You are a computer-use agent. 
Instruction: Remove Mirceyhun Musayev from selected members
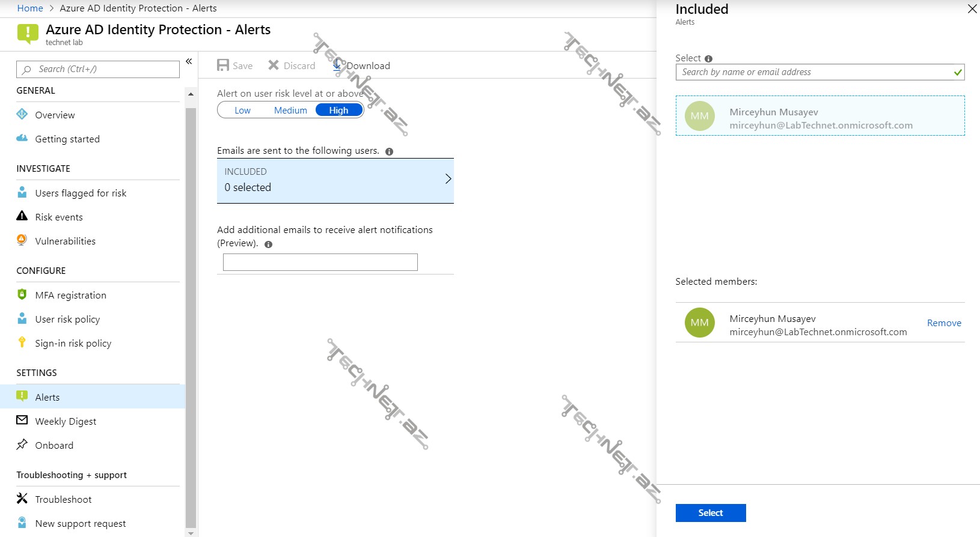pyautogui.click(x=943, y=323)
